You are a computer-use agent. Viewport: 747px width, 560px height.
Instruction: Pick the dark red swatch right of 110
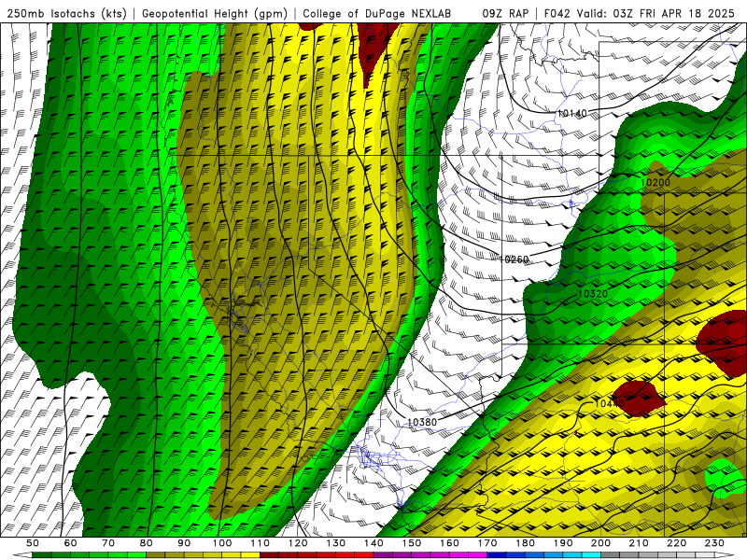click(x=269, y=554)
